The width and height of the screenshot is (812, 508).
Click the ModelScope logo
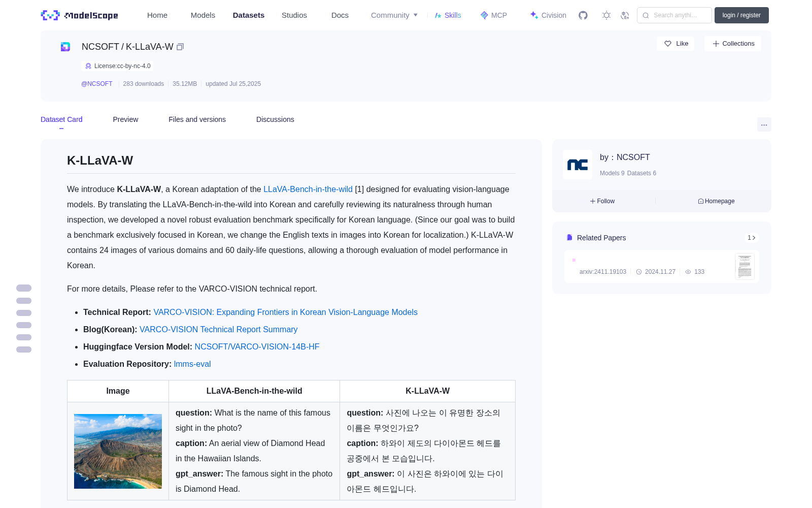coord(80,15)
